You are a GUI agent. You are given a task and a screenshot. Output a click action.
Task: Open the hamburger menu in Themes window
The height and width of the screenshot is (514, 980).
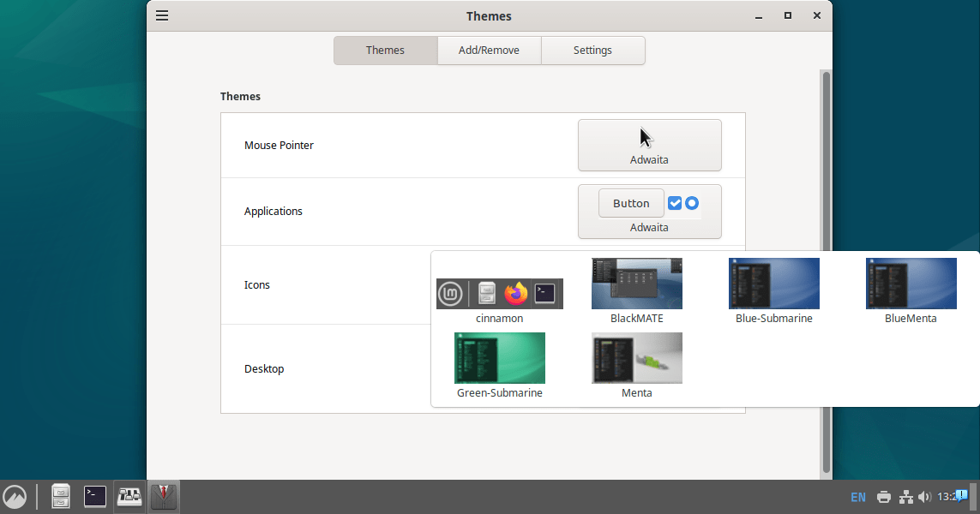[161, 15]
